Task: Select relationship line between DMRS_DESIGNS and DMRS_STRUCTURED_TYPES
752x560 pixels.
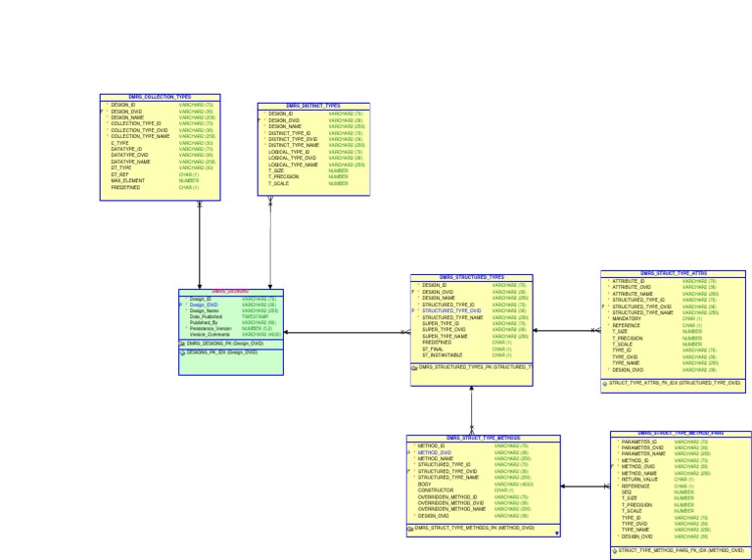Action: point(347,332)
